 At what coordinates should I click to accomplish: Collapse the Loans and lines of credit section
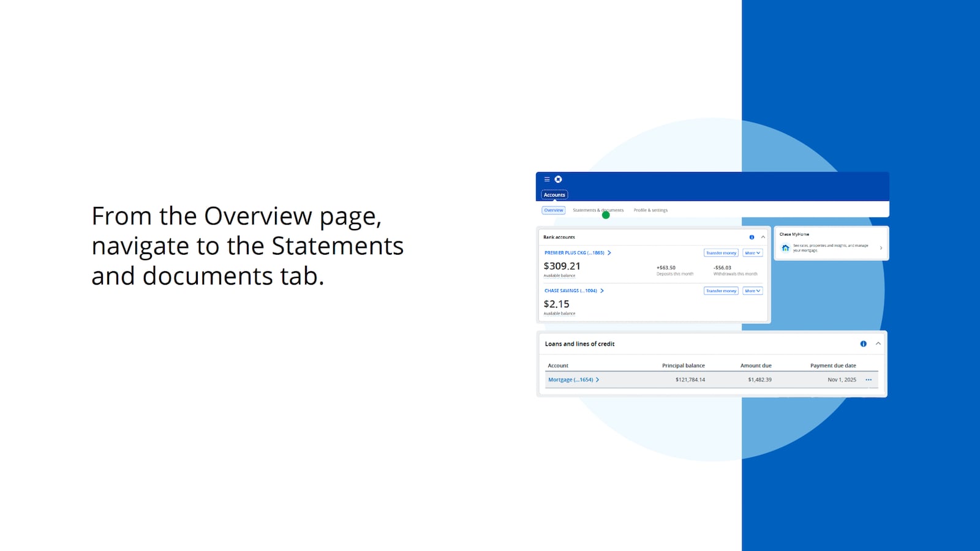click(878, 343)
